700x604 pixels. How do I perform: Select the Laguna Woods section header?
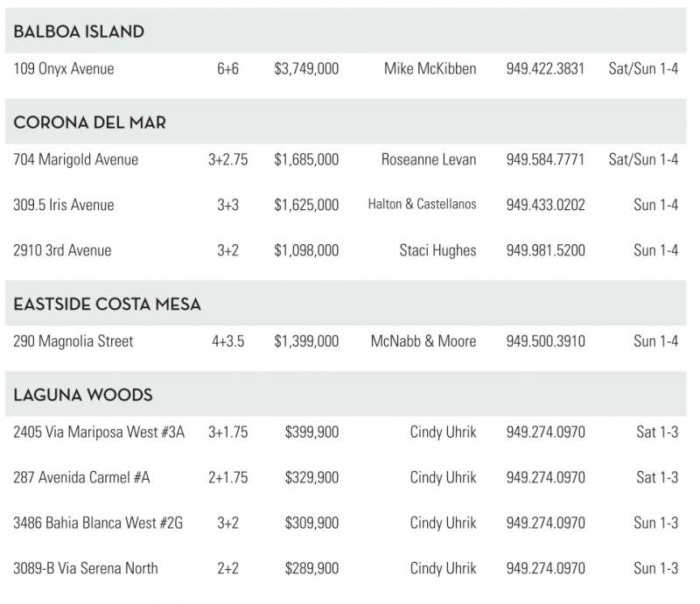point(83,396)
